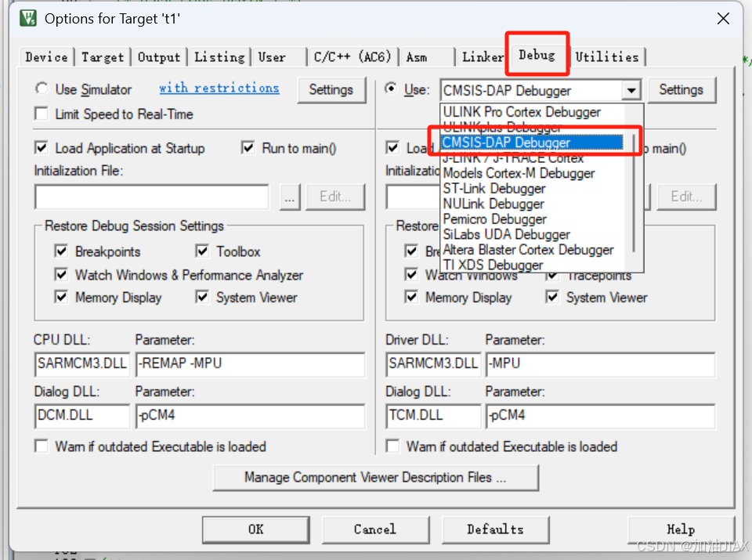Toggle hardware-side Breakpoints checkbox
This screenshot has width=752, height=560.
point(411,251)
